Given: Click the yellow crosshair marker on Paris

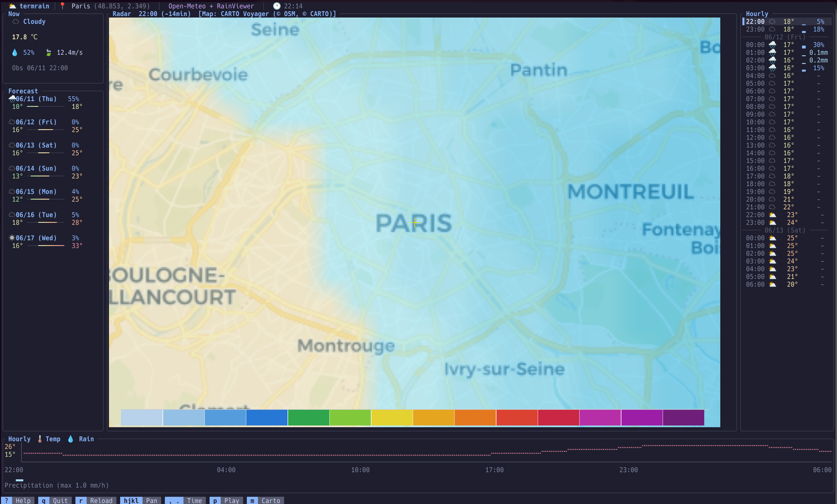Looking at the screenshot, I should pyautogui.click(x=414, y=223).
